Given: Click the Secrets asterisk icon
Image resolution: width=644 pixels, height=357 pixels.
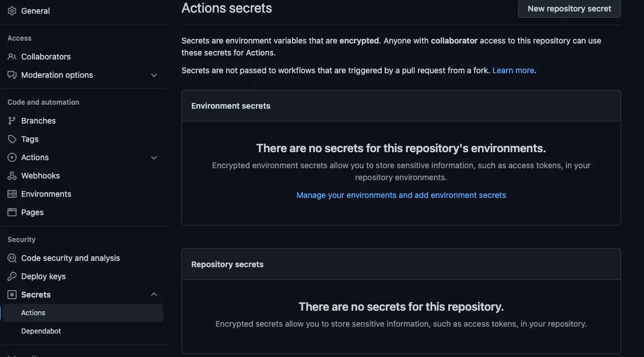Looking at the screenshot, I should (x=12, y=295).
